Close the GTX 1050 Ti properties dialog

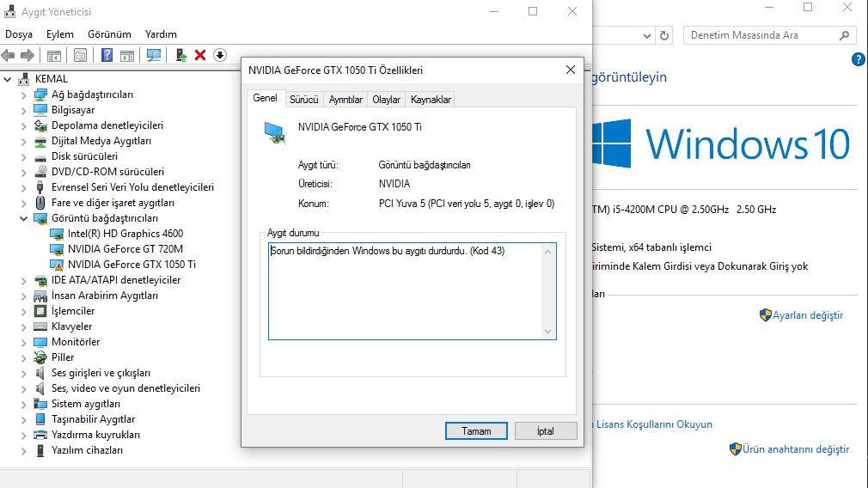[x=571, y=70]
